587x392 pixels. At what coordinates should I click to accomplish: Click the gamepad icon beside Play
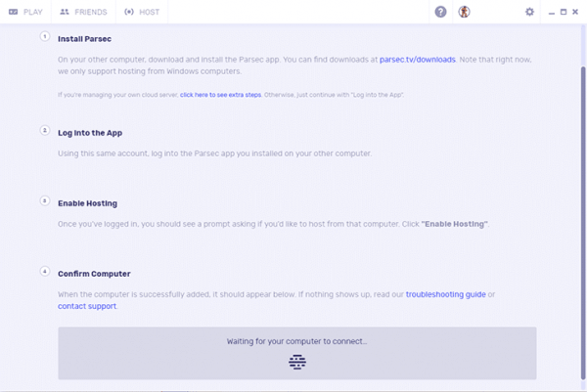coord(14,12)
